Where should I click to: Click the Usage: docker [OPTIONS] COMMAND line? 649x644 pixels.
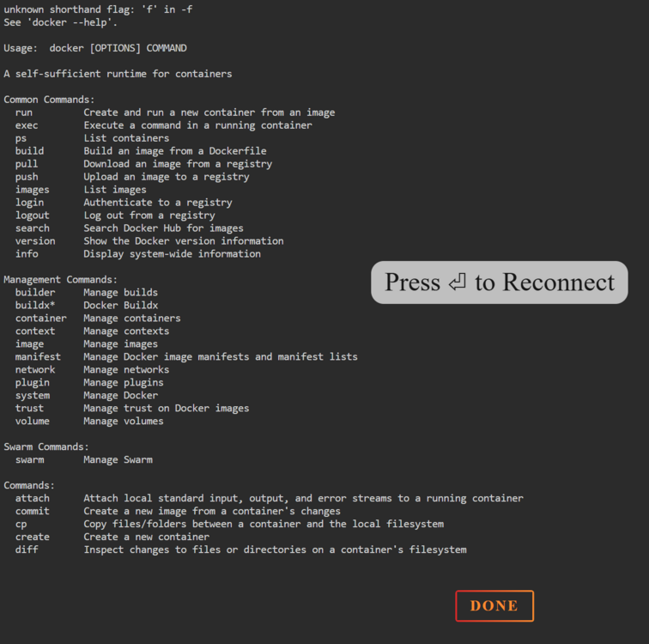[95, 48]
